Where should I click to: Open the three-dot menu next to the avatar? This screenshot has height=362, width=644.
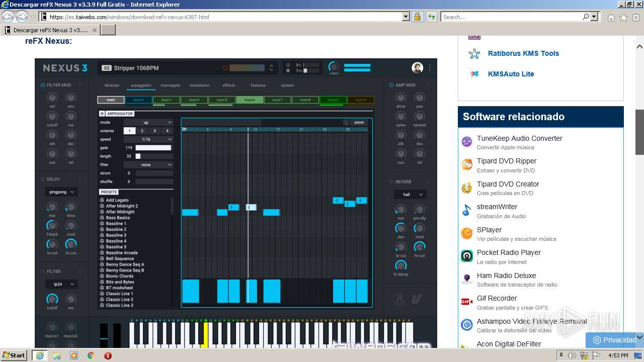(x=430, y=68)
